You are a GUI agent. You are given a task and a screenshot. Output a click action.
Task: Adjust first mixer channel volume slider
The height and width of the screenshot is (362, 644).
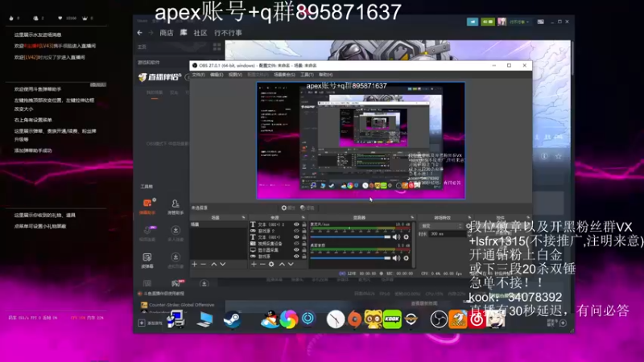[x=350, y=237]
